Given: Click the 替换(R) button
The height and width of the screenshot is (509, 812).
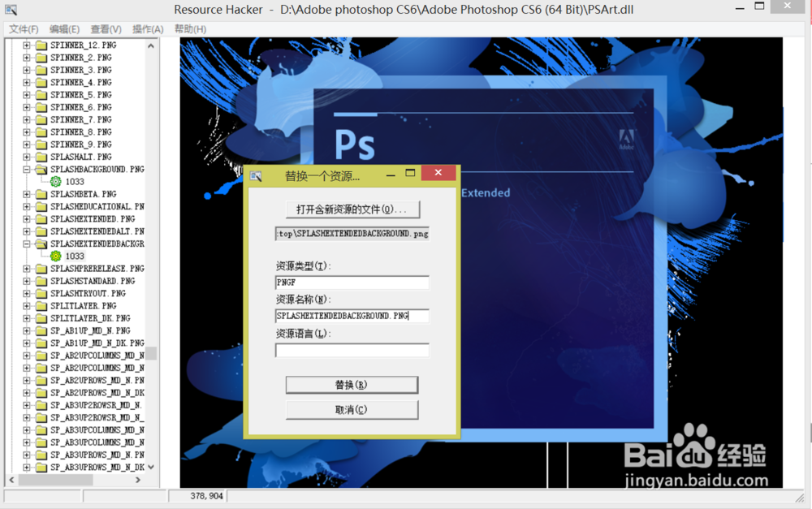Looking at the screenshot, I should point(352,385).
